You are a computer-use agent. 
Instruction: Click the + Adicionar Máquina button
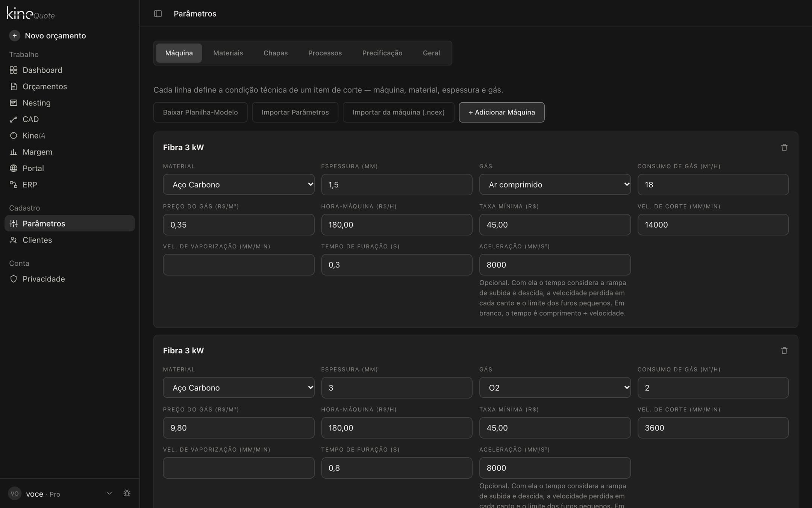pos(501,112)
